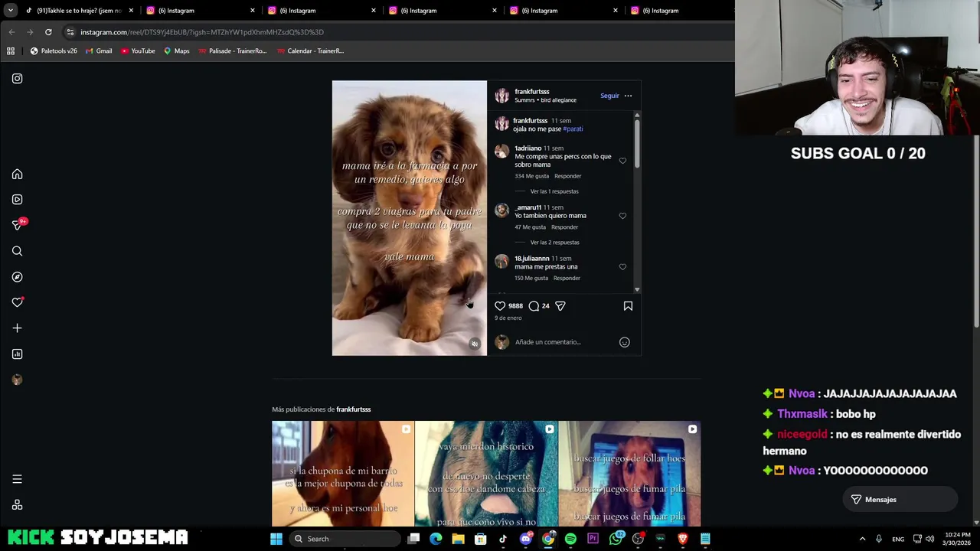
Task: Open Spotify from the taskbar
Action: click(x=570, y=539)
